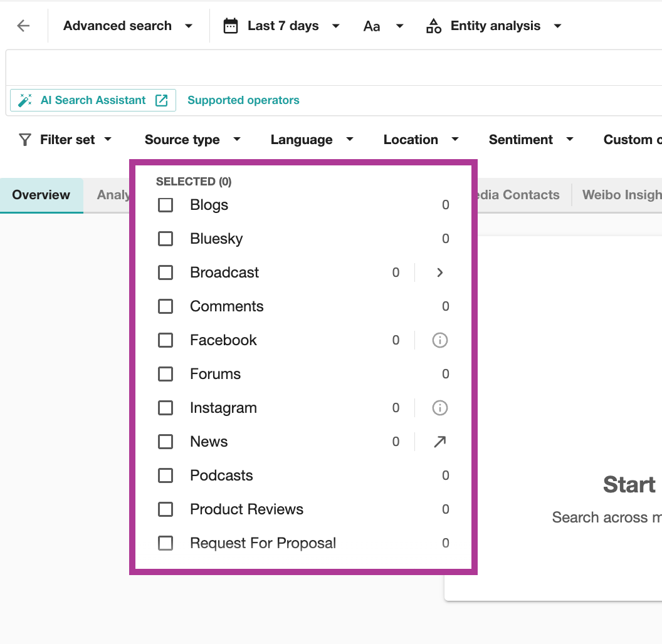The height and width of the screenshot is (644, 662).
Task: Click the AI Search Assistant button
Action: coord(93,100)
